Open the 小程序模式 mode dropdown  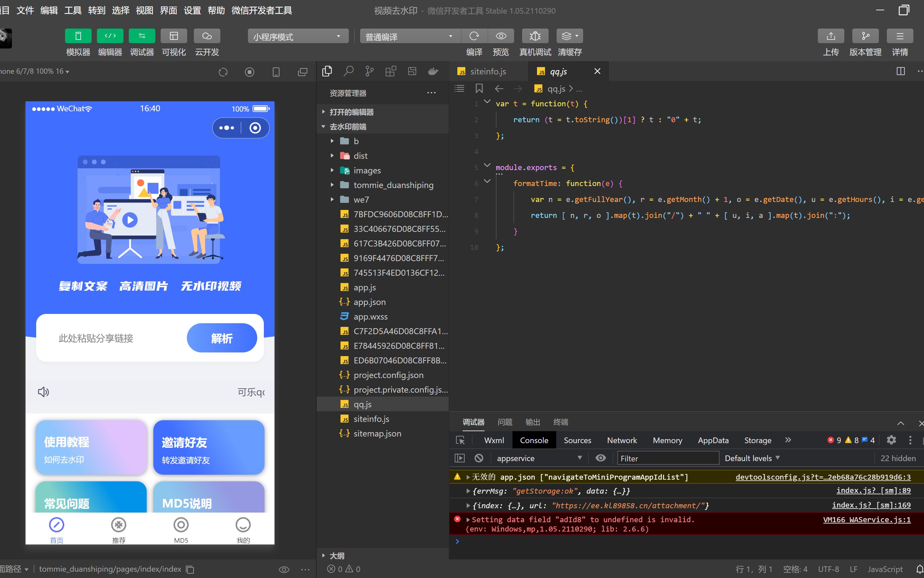(x=298, y=36)
